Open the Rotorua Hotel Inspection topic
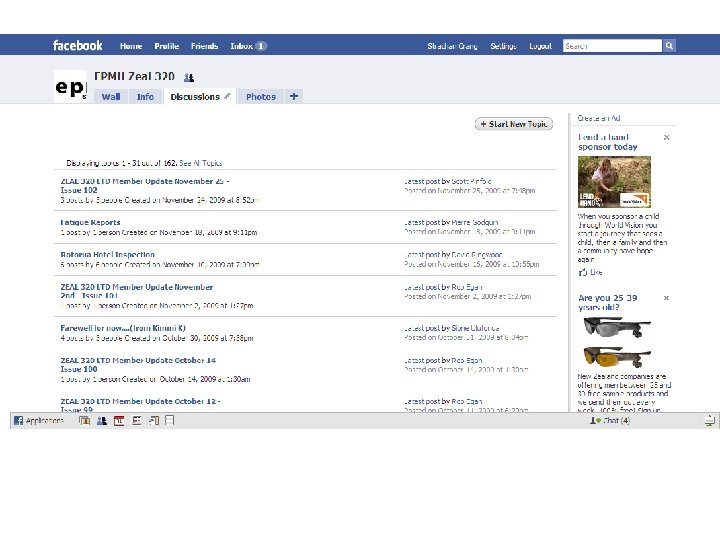This screenshot has width=720, height=540. tap(107, 254)
